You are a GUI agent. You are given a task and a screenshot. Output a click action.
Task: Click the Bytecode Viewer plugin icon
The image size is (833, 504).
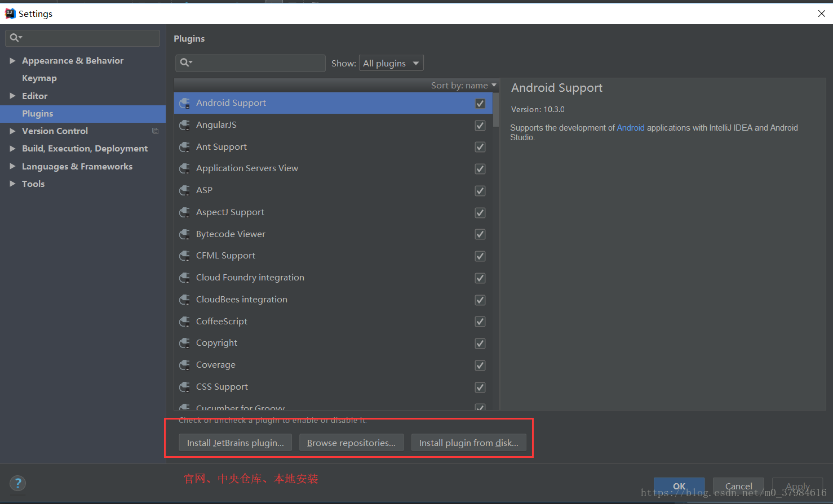coord(184,234)
